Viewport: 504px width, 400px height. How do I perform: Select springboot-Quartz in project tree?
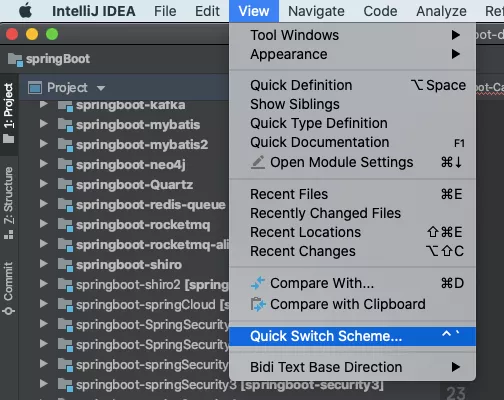(x=134, y=185)
